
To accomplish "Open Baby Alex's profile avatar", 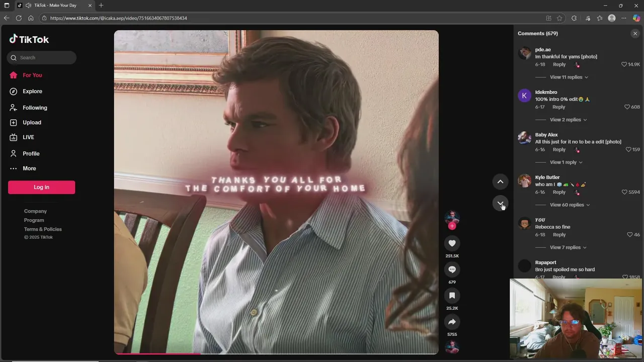I will (x=525, y=138).
